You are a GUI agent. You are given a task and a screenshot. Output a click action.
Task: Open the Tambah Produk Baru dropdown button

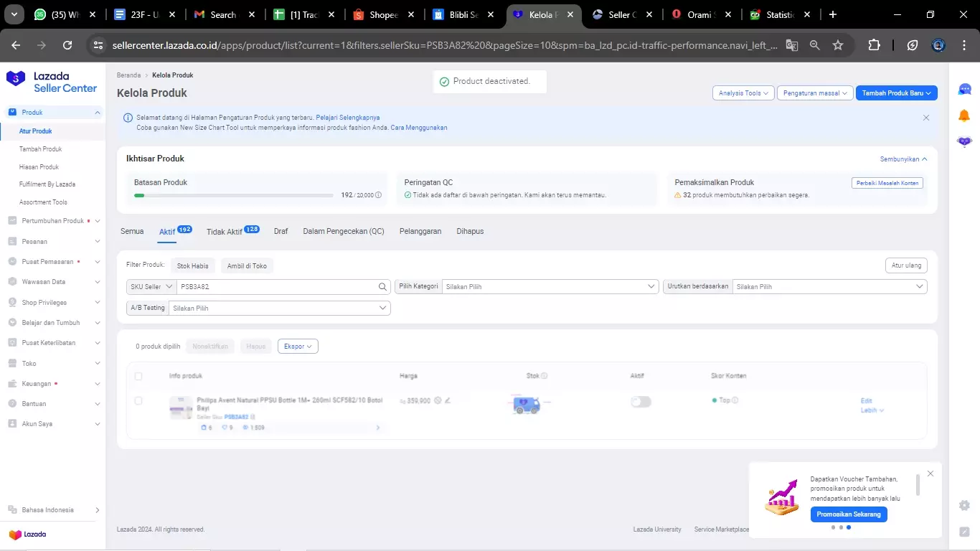[896, 93]
